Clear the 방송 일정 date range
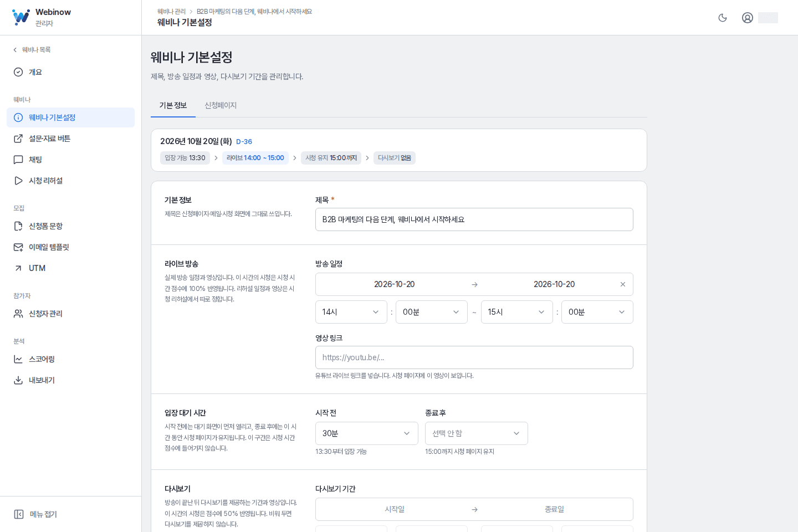This screenshot has height=532, width=798. (623, 284)
